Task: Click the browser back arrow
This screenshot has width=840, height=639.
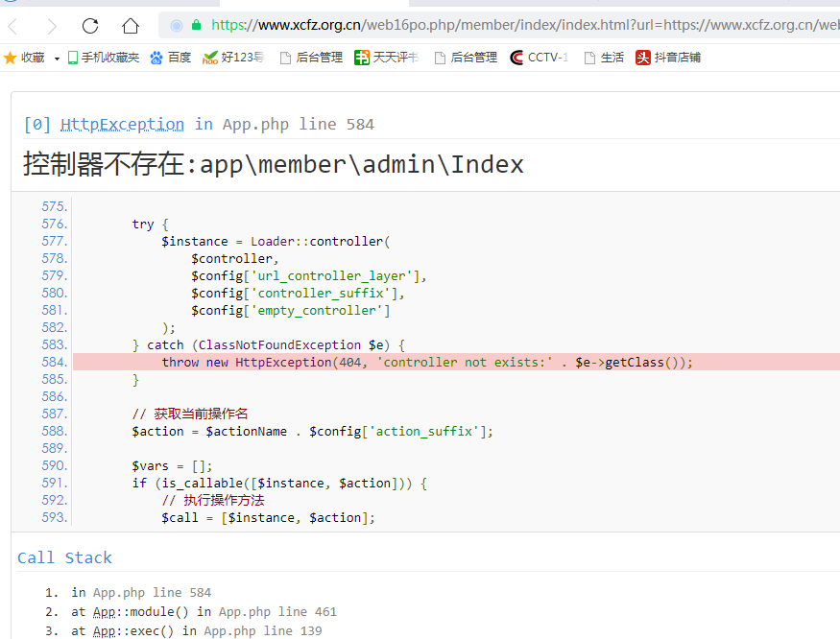Action: point(14,26)
